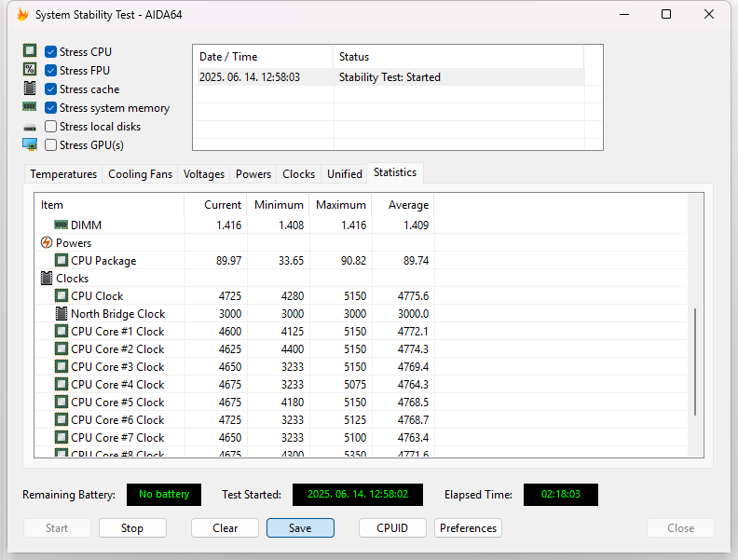The width and height of the screenshot is (738, 560).
Task: Click the Stress CPU chip icon
Action: 30,50
